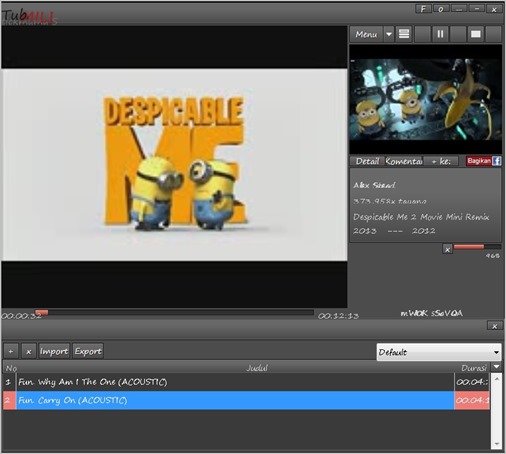This screenshot has height=454, width=506.
Task: Open the column options arrow beside Durasi
Action: (496, 367)
